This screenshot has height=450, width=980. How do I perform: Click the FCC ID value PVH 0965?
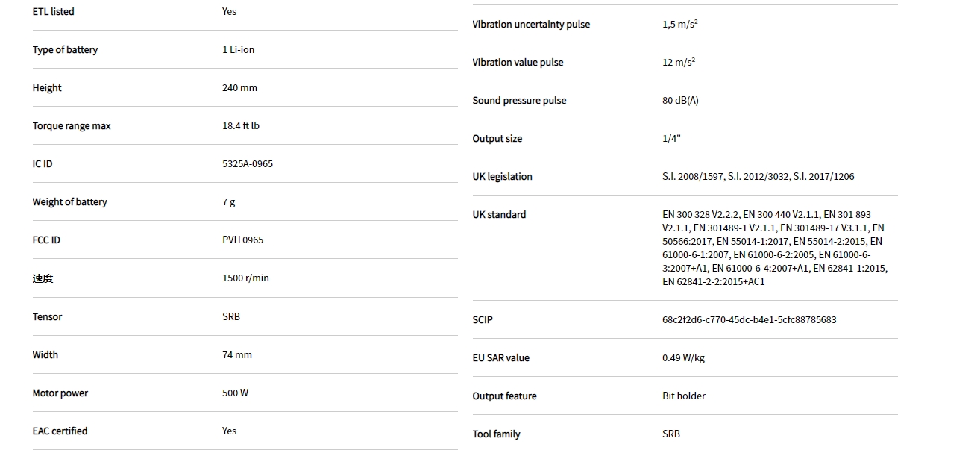tap(242, 240)
